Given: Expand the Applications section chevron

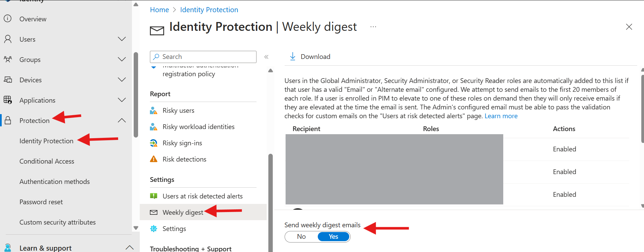Looking at the screenshot, I should coord(122,100).
